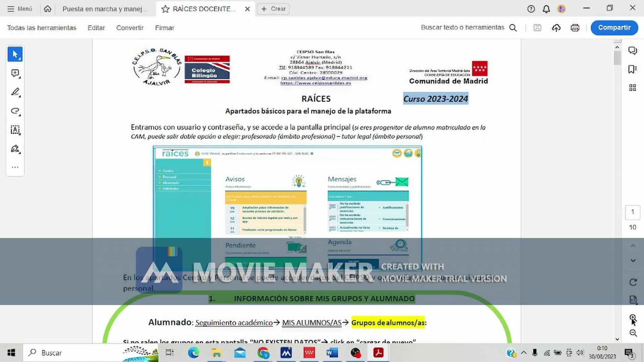Screen dimensions: 644x362
Task: Open the Convertir menu
Action: click(x=130, y=28)
